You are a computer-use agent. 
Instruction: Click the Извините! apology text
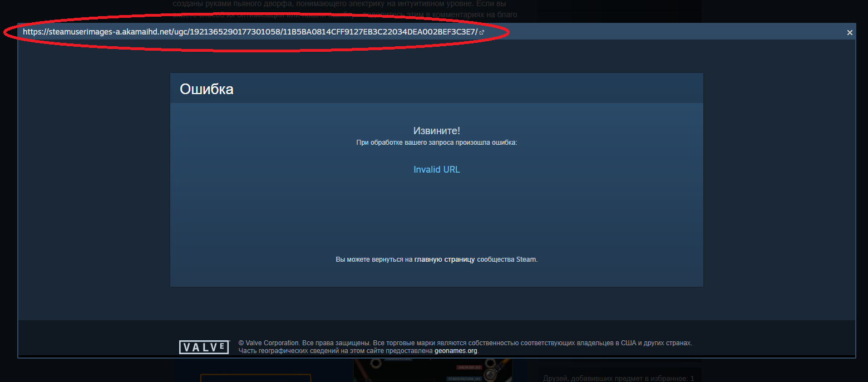(x=437, y=131)
